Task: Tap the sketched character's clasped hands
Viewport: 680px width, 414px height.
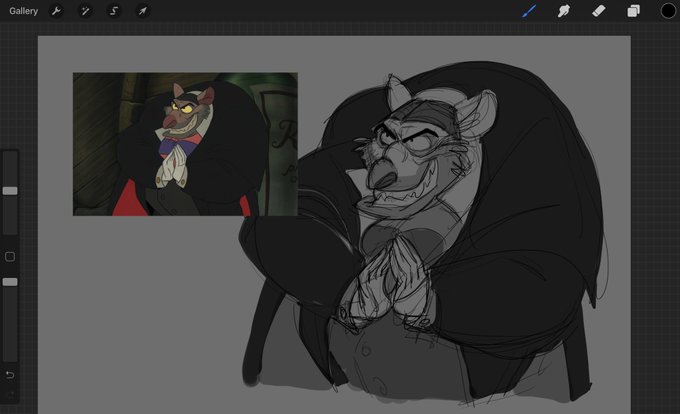Action: point(388,282)
